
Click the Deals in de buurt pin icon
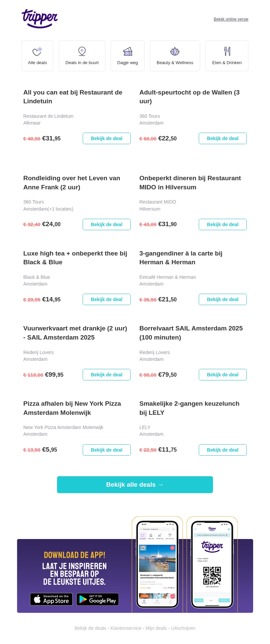tap(82, 51)
